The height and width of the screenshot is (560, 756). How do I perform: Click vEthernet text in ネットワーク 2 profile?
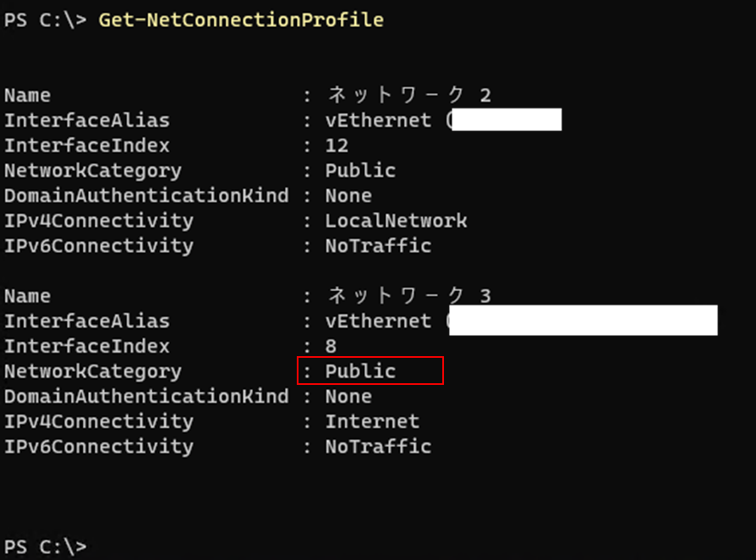coord(378,121)
